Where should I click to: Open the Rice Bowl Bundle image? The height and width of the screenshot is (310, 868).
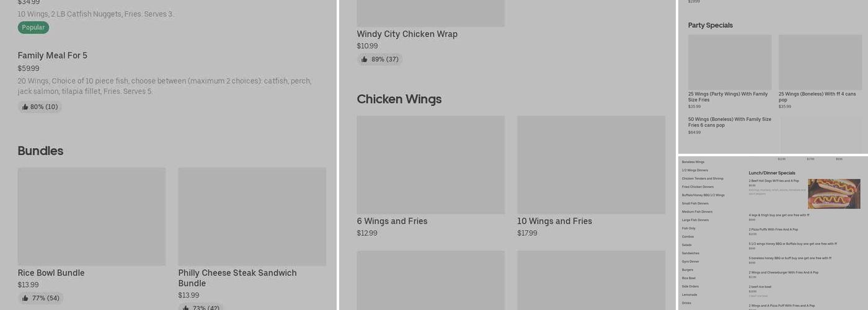tap(91, 216)
